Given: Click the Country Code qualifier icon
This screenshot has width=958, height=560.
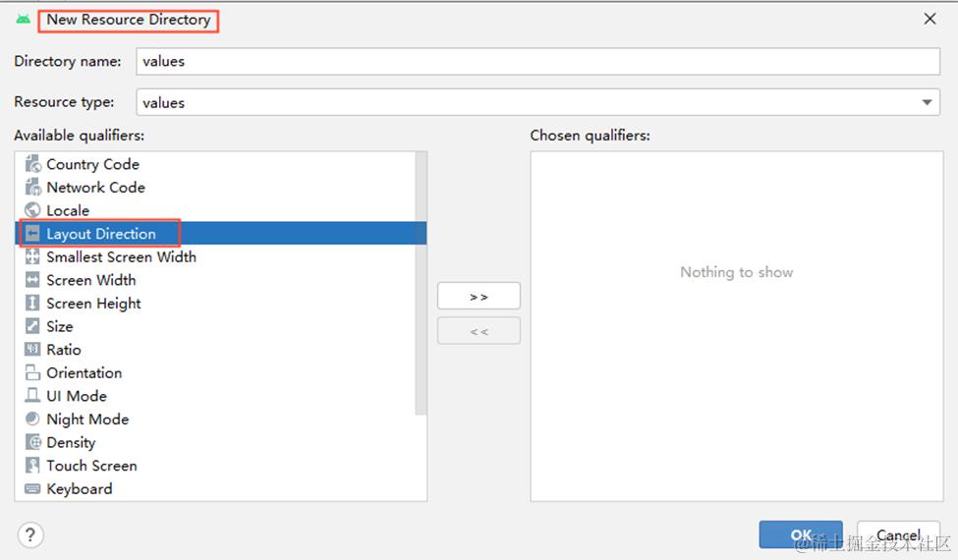Looking at the screenshot, I should click(x=33, y=164).
